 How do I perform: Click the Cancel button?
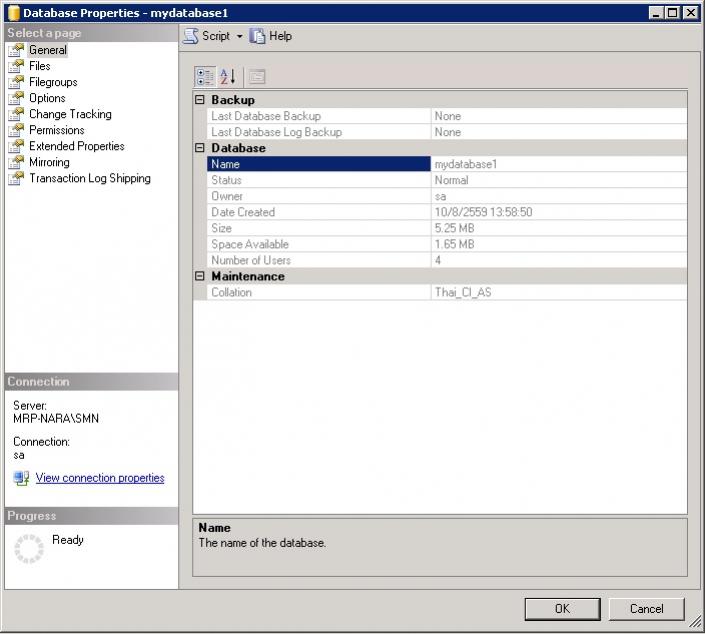click(646, 609)
